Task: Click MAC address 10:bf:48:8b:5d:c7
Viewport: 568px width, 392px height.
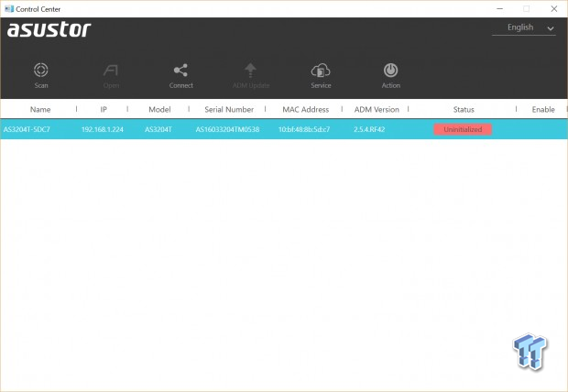Action: coord(304,129)
